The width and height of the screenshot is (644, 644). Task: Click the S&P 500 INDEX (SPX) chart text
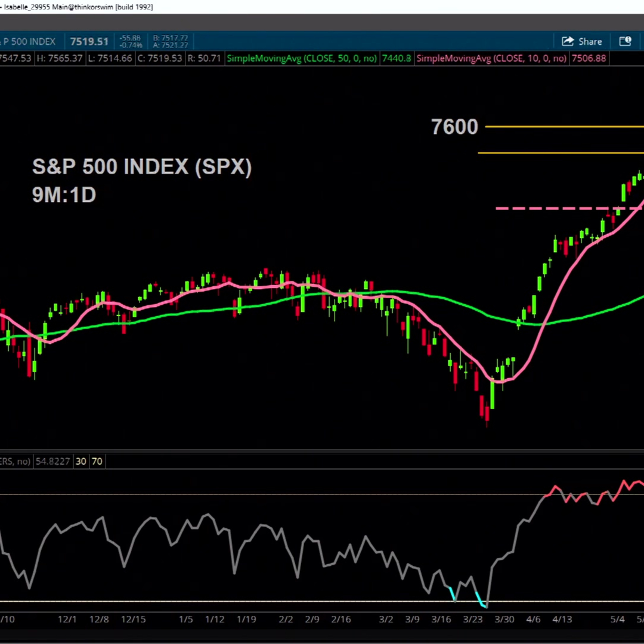coord(142,167)
